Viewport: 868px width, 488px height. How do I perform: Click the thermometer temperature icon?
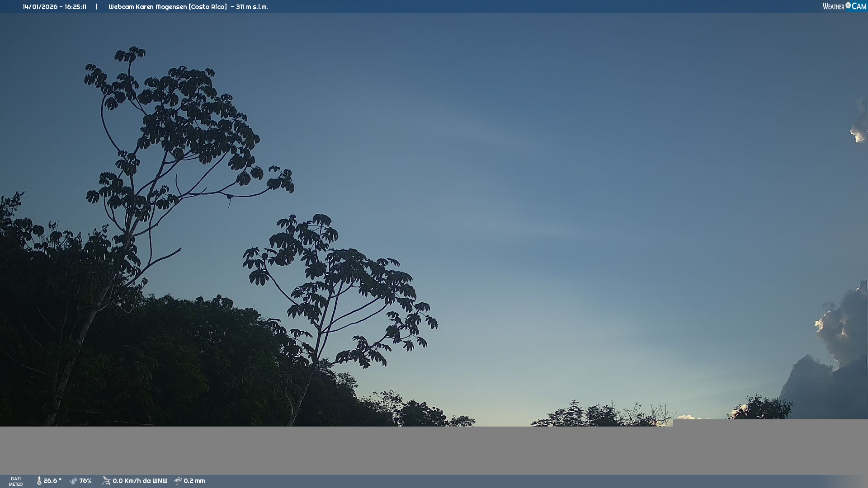39,481
